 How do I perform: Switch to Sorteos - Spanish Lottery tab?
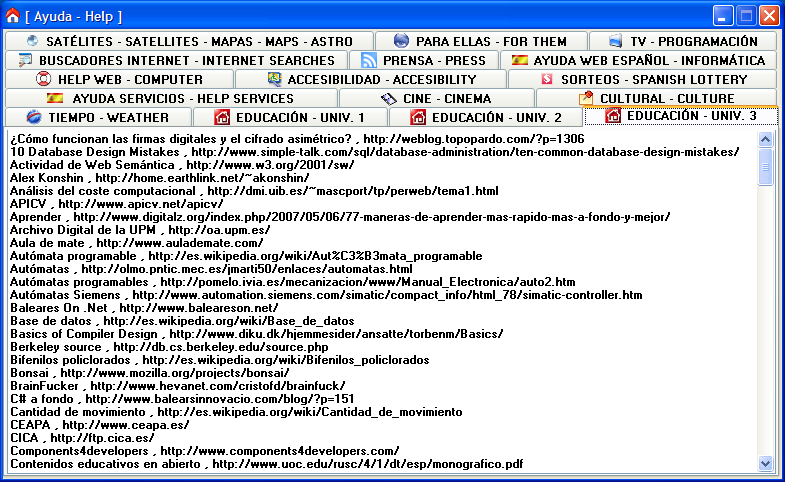(x=643, y=79)
